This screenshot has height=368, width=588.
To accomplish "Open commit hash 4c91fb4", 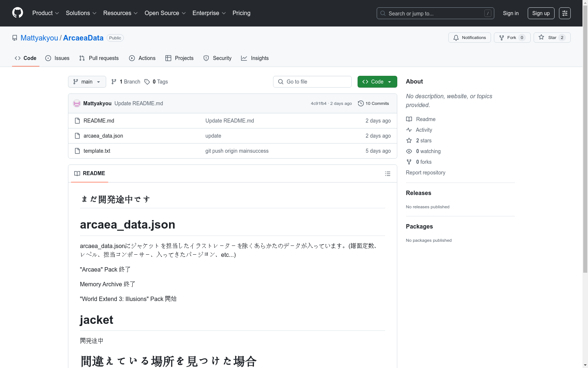I will pyautogui.click(x=318, y=103).
